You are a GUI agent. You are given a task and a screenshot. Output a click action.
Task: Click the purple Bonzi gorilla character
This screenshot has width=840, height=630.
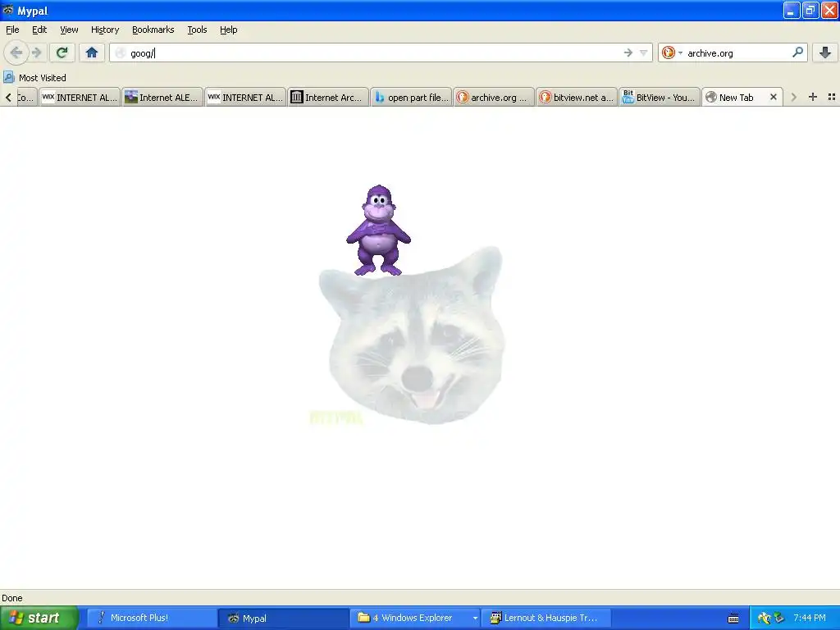(378, 230)
